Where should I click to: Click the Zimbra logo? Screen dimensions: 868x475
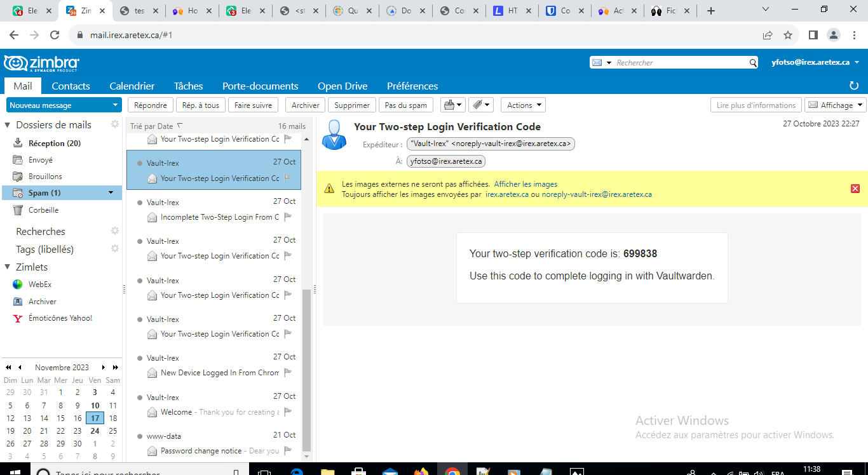point(41,63)
